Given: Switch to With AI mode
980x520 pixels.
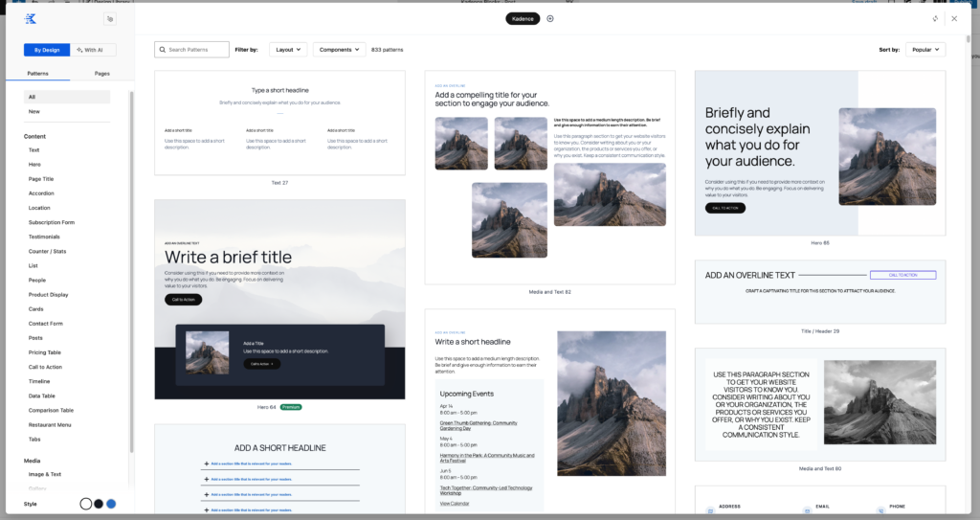Looking at the screenshot, I should point(89,50).
